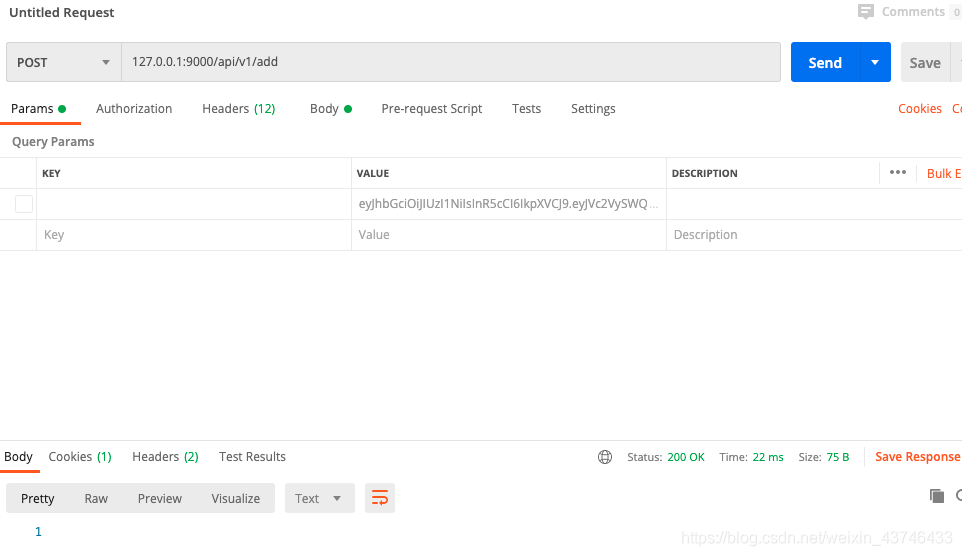Click the Comments speech bubble icon
Image resolution: width=962 pixels, height=556 pixels.
tap(866, 12)
